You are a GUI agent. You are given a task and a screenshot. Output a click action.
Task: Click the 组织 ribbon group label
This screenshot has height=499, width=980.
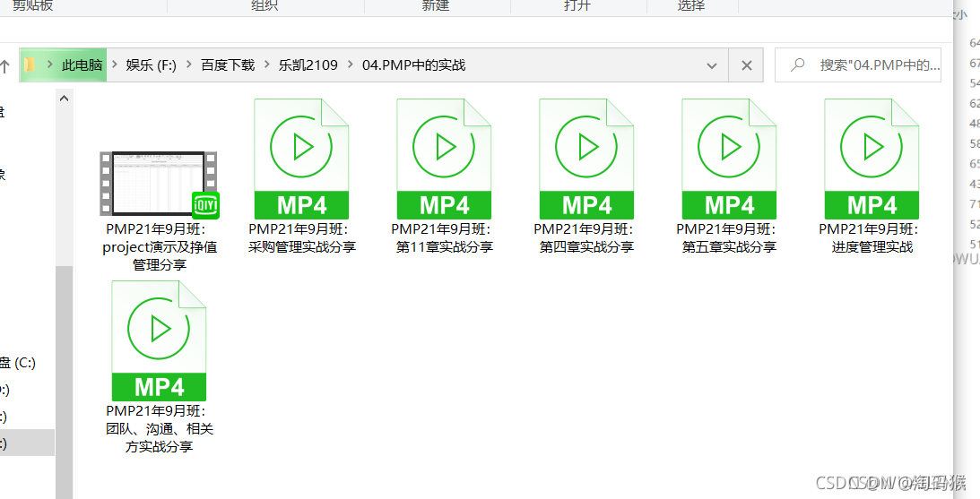265,5
